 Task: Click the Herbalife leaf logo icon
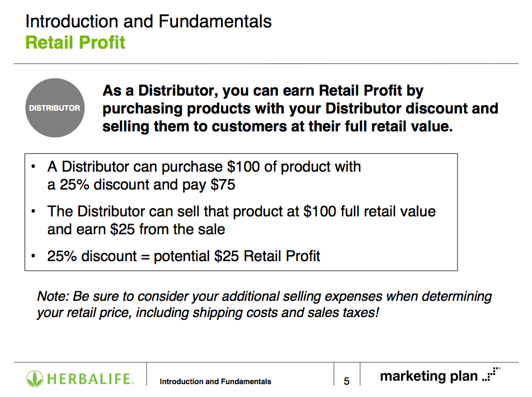coord(35,379)
